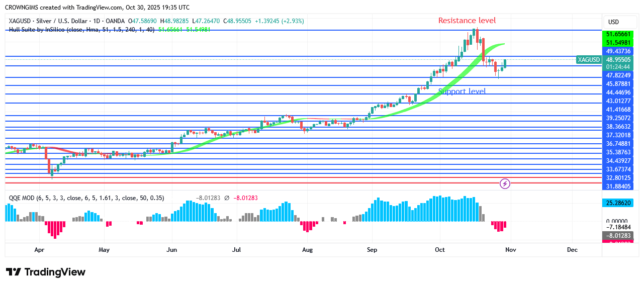The width and height of the screenshot is (644, 287).
Task: Click the XAGUSD symbol tag on price axis
Action: pyautogui.click(x=589, y=60)
